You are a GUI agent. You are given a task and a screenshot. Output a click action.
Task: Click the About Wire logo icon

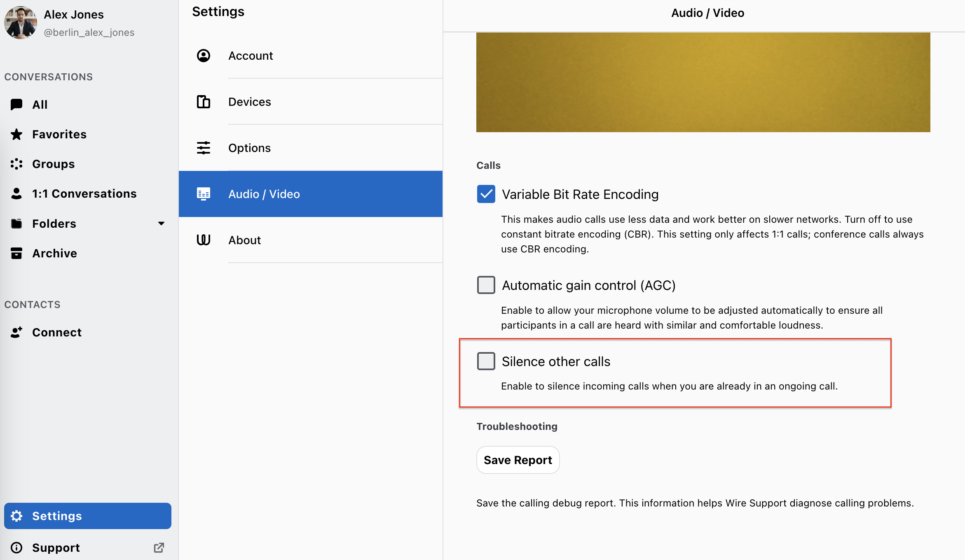point(204,240)
